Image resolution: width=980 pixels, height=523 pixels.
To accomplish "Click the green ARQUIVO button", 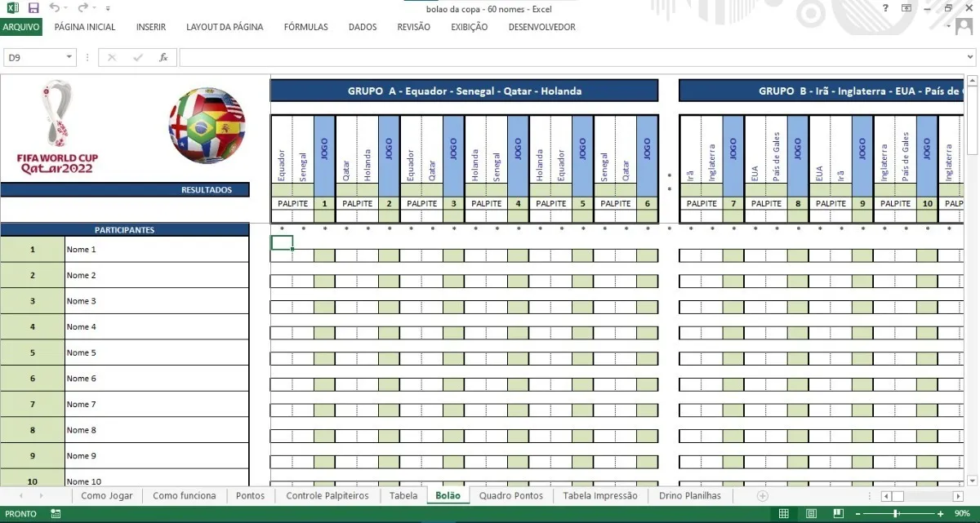I will pos(21,27).
